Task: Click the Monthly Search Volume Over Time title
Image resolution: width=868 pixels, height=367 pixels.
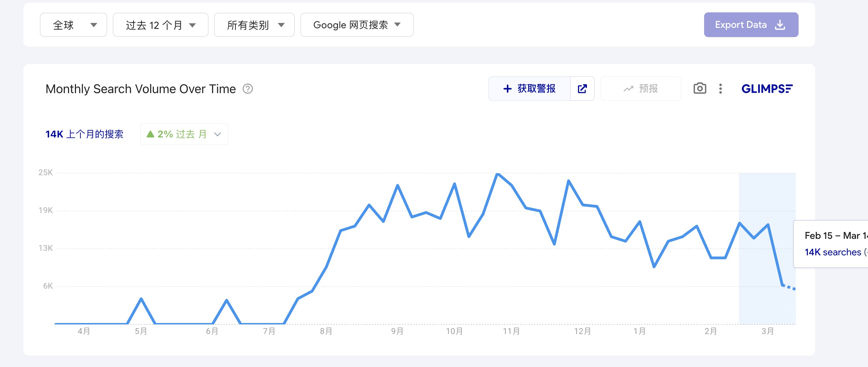Action: pos(141,89)
